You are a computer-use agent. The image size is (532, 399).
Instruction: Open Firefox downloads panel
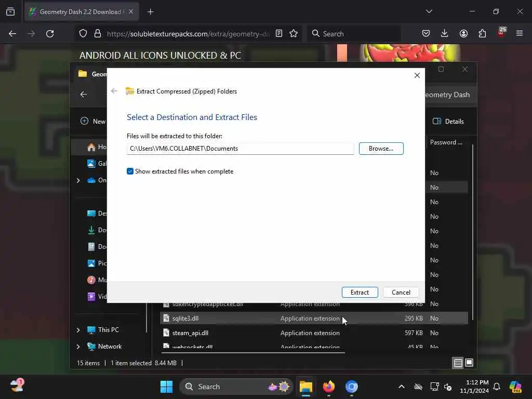coord(445,34)
